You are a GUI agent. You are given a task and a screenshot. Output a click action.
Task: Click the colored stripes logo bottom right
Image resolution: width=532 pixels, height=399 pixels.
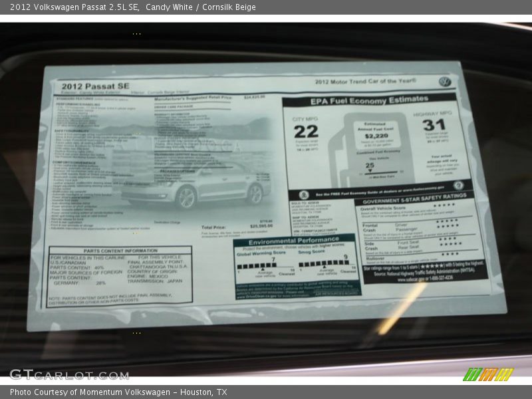(488, 374)
